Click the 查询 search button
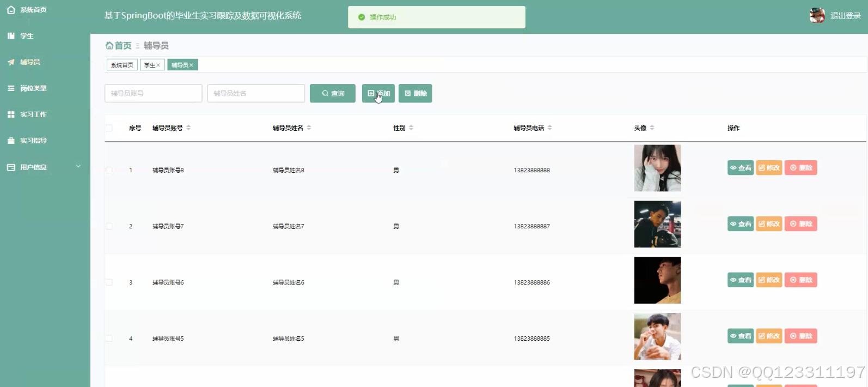Viewport: 868px width, 387px height. click(x=333, y=93)
